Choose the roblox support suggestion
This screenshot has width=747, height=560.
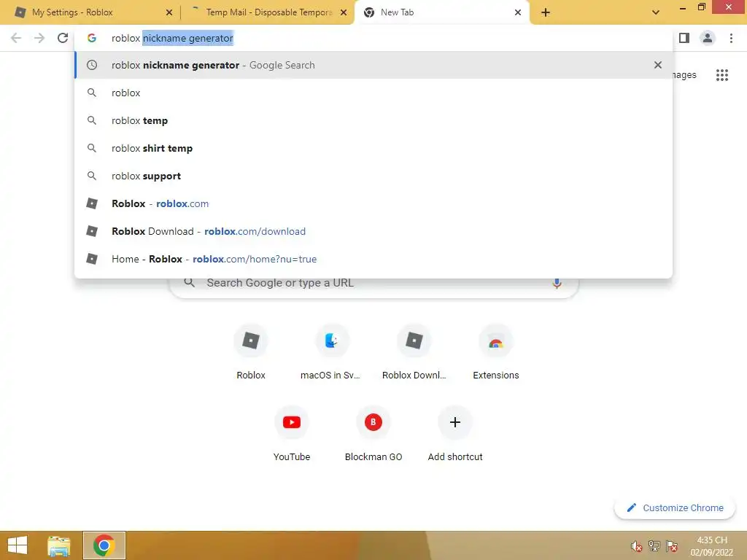(373, 176)
